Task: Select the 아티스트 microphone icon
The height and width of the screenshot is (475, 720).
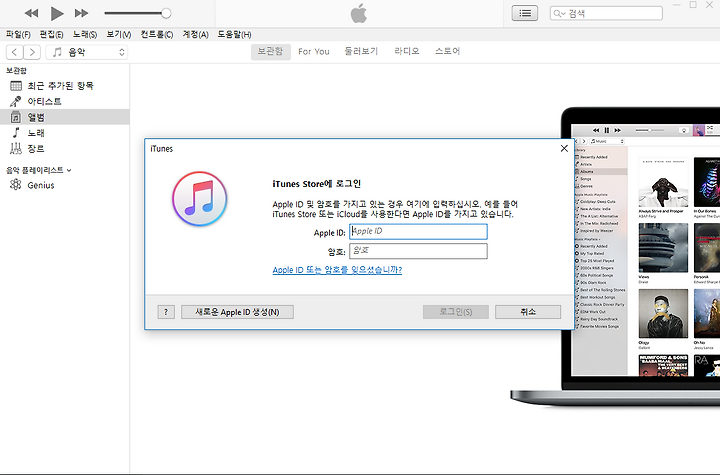Action: pyautogui.click(x=16, y=102)
